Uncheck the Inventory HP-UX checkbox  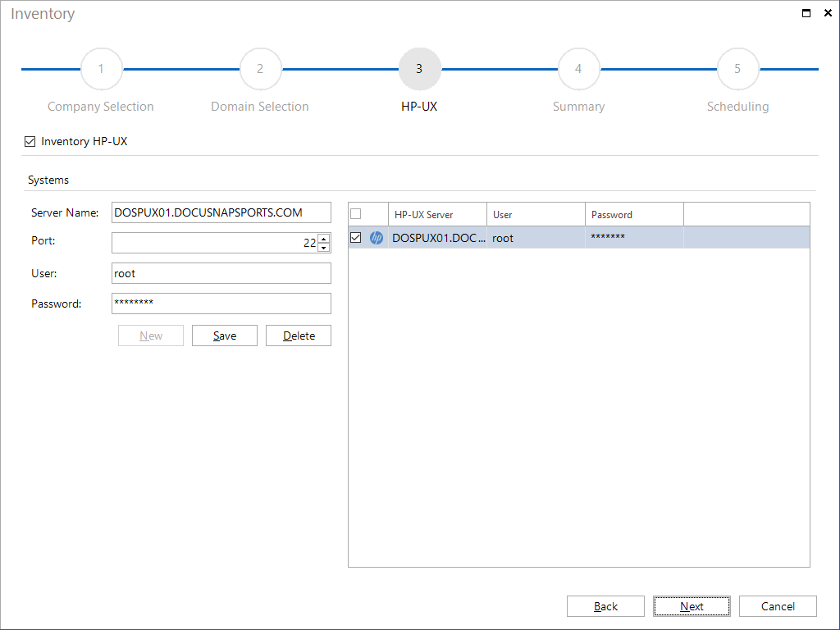(30, 141)
